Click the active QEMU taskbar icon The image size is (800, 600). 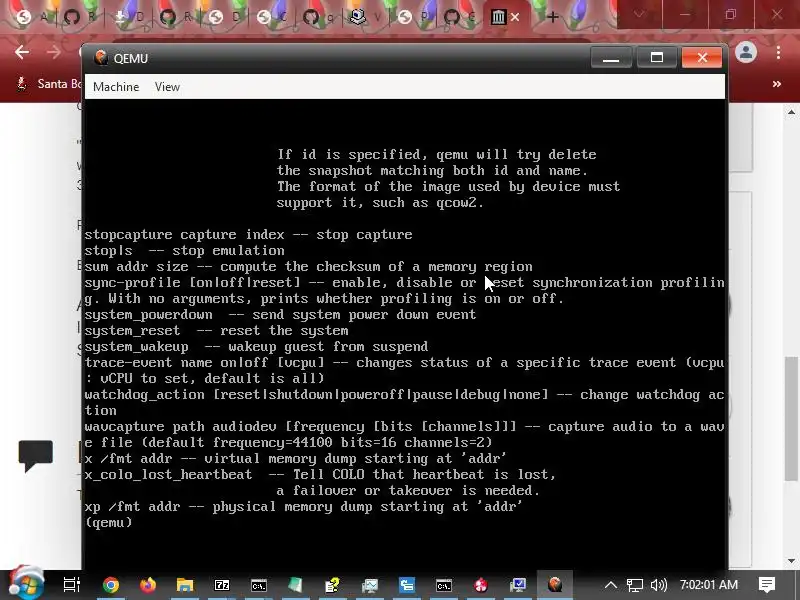click(555, 585)
